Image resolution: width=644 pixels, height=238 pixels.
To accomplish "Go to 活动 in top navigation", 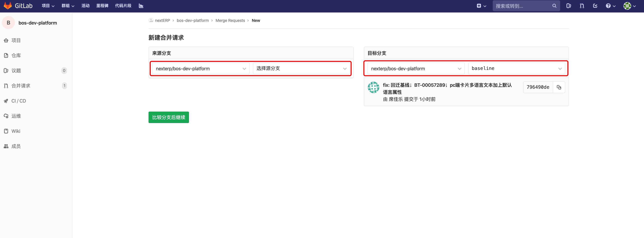I will coord(86,6).
